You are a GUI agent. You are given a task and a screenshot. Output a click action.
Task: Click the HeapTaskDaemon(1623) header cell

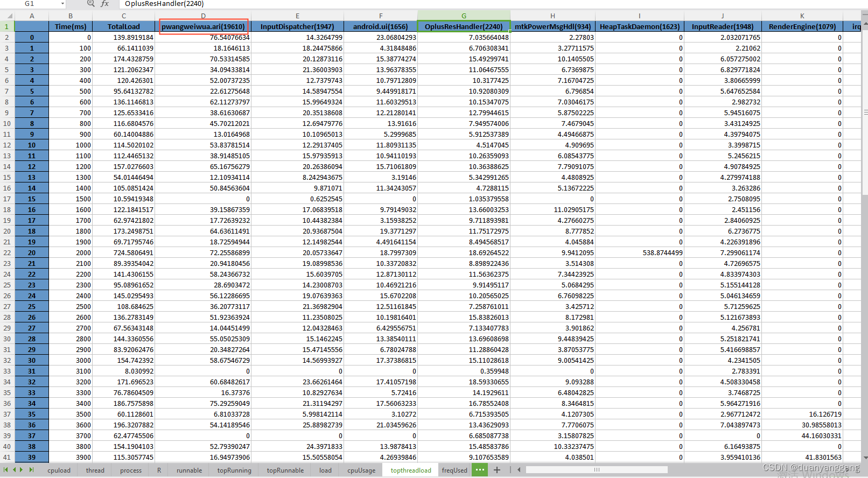(x=640, y=26)
